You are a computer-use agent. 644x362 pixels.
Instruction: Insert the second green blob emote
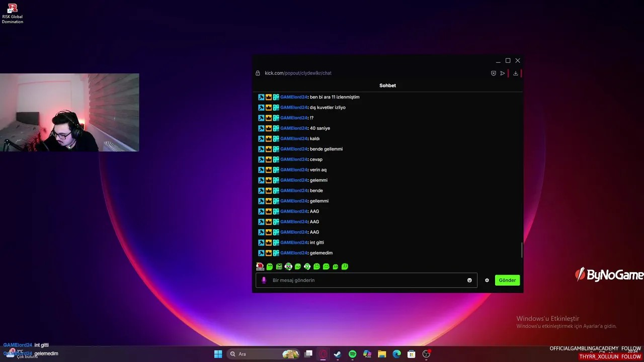270,266
